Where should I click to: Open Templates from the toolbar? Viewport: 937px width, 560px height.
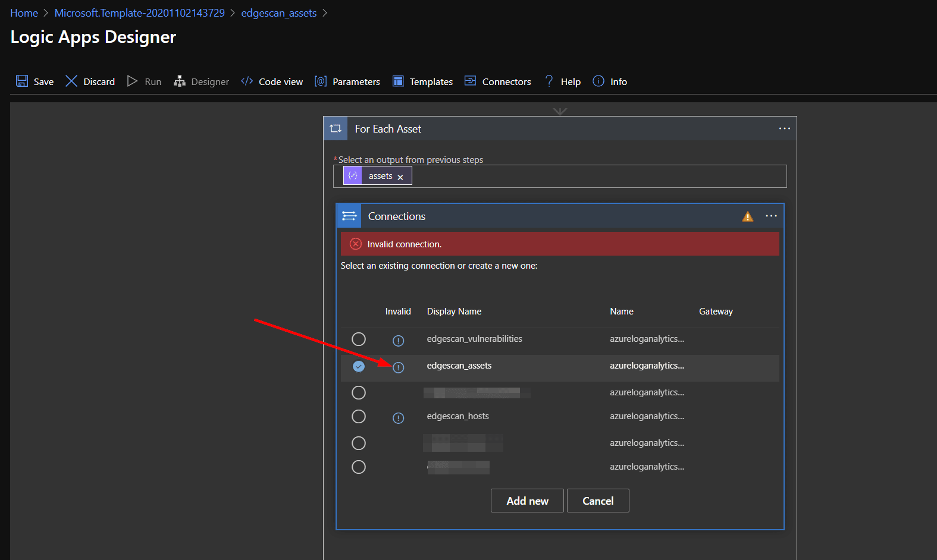click(x=423, y=81)
